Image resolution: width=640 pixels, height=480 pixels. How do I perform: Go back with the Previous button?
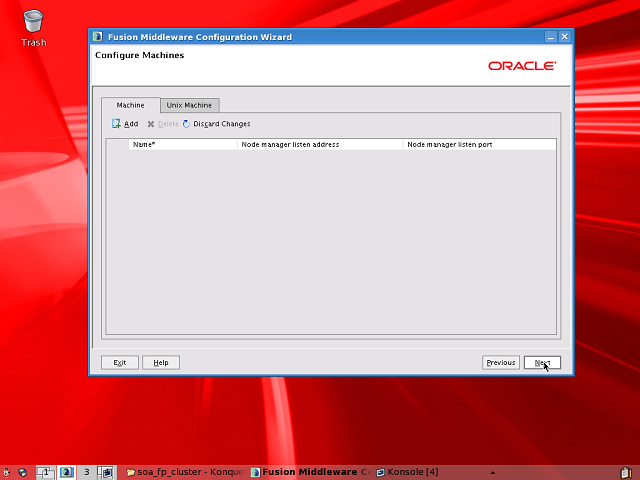coord(501,362)
